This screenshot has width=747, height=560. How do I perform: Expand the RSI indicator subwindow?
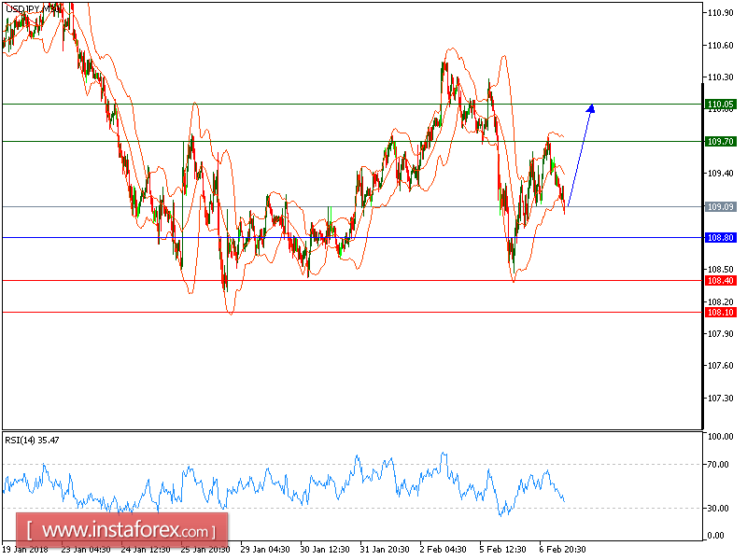[373, 485]
